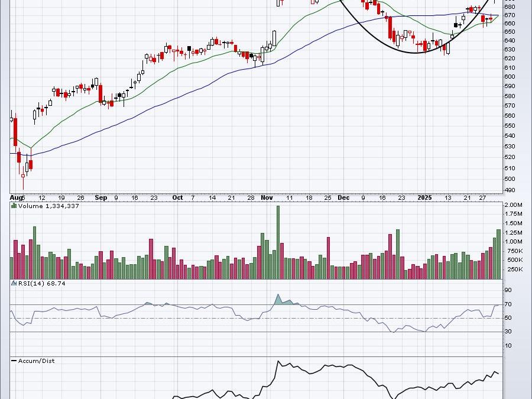Click the RSI 30 level label
This screenshot has width=532, height=399.
coord(508,332)
